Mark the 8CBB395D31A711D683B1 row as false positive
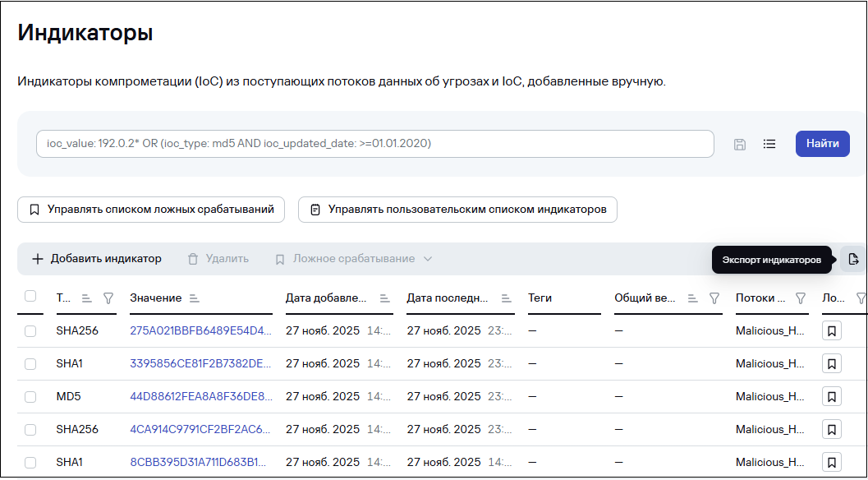 832,462
